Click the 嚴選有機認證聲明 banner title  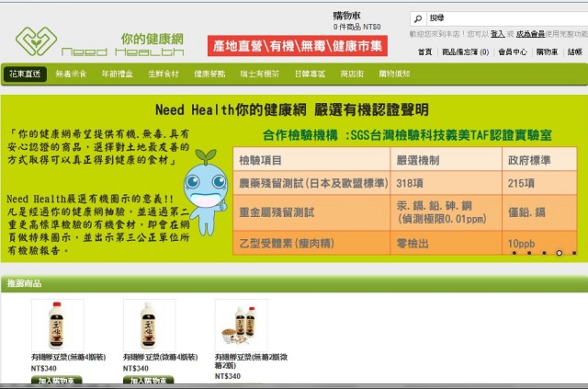[292, 110]
